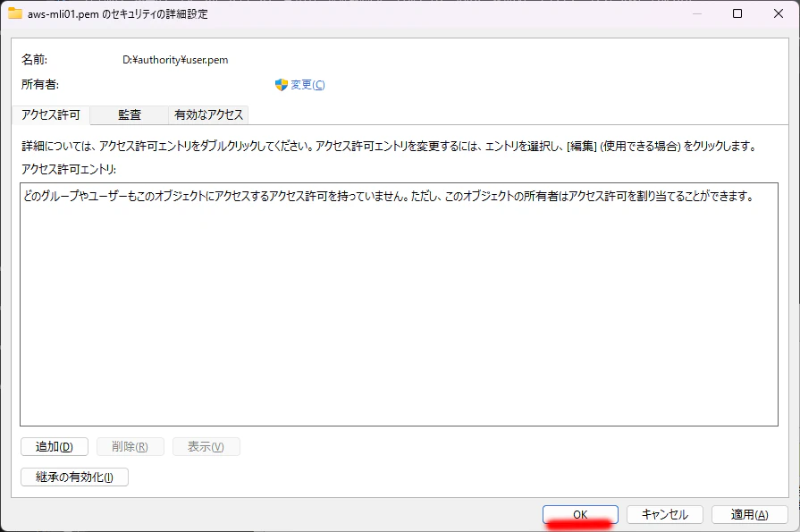The image size is (800, 532).
Task: Click the folder icon in title bar
Action: [x=15, y=13]
